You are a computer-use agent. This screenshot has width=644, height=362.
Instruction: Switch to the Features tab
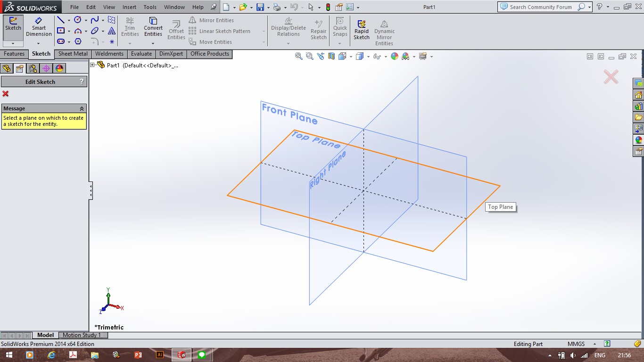(14, 54)
